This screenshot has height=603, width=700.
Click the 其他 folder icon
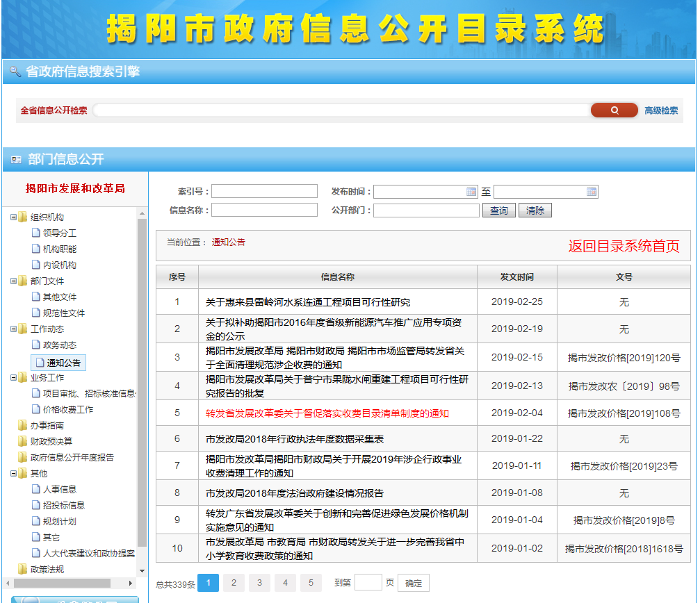(23, 473)
